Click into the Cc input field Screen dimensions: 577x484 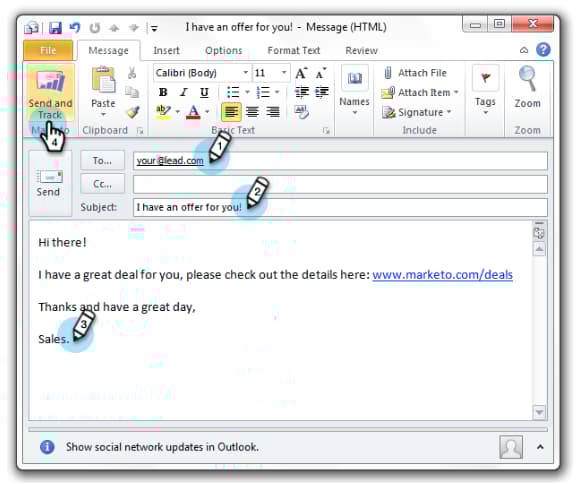[x=340, y=184]
